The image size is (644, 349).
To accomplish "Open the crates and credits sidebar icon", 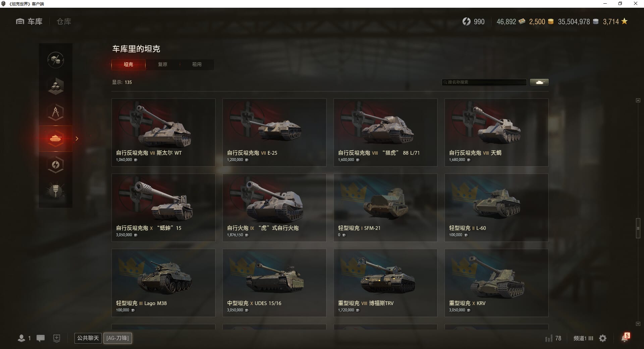I will pyautogui.click(x=56, y=60).
